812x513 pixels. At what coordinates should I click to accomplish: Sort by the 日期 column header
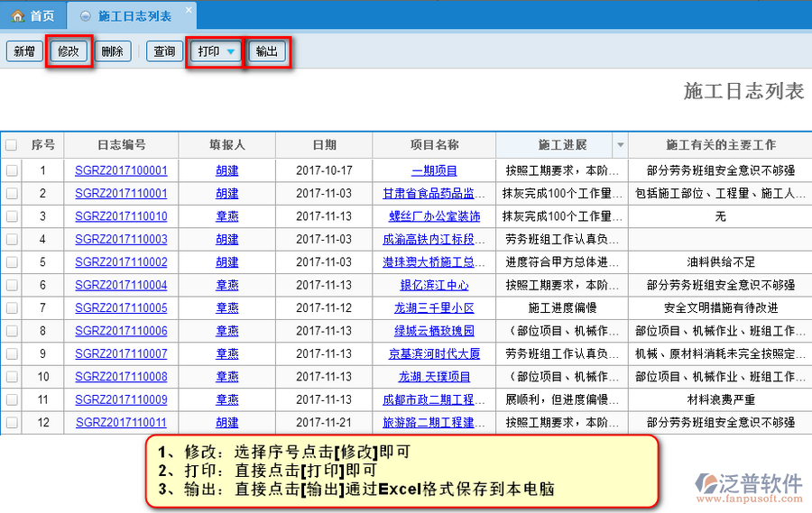[x=324, y=145]
